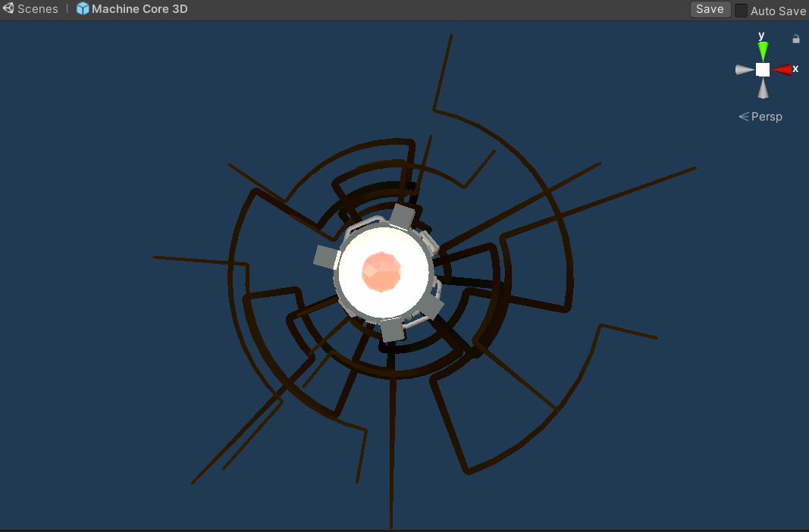Select the Machine Core 3D prefab breadcrumb

pos(140,9)
